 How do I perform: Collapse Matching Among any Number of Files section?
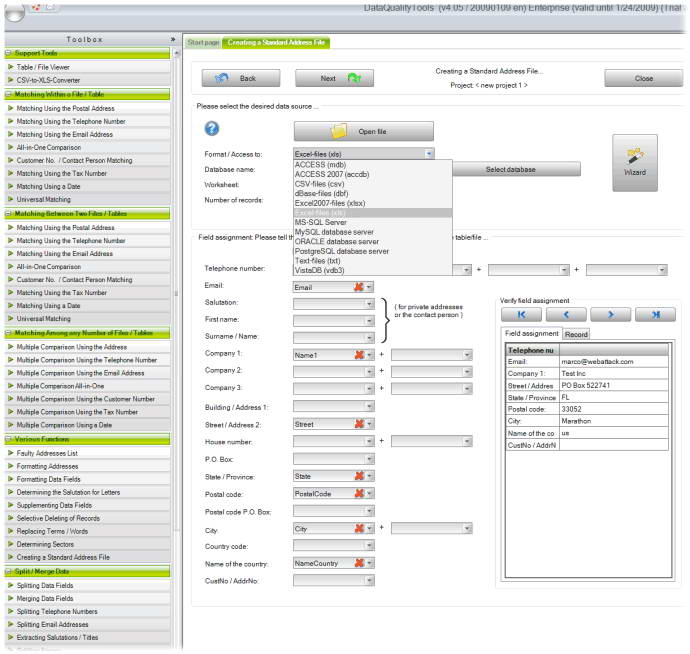click(x=8, y=333)
